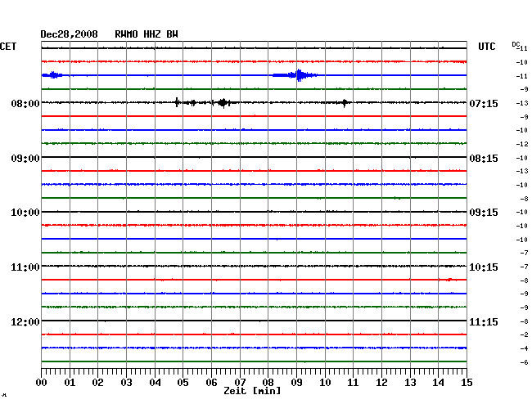The width and height of the screenshot is (532, 404).
Task: Click minute "05" on the time axis
Action: click(x=183, y=383)
